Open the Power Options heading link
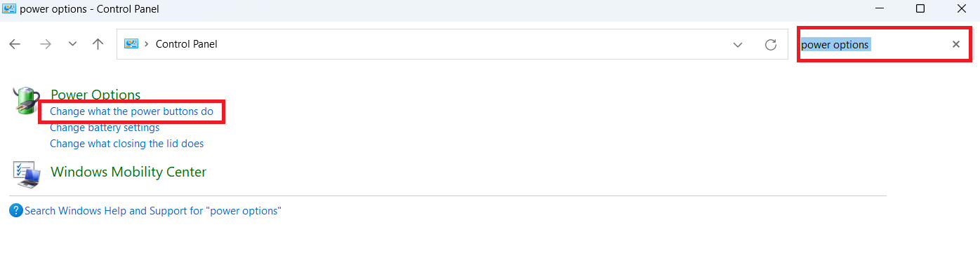 click(95, 95)
